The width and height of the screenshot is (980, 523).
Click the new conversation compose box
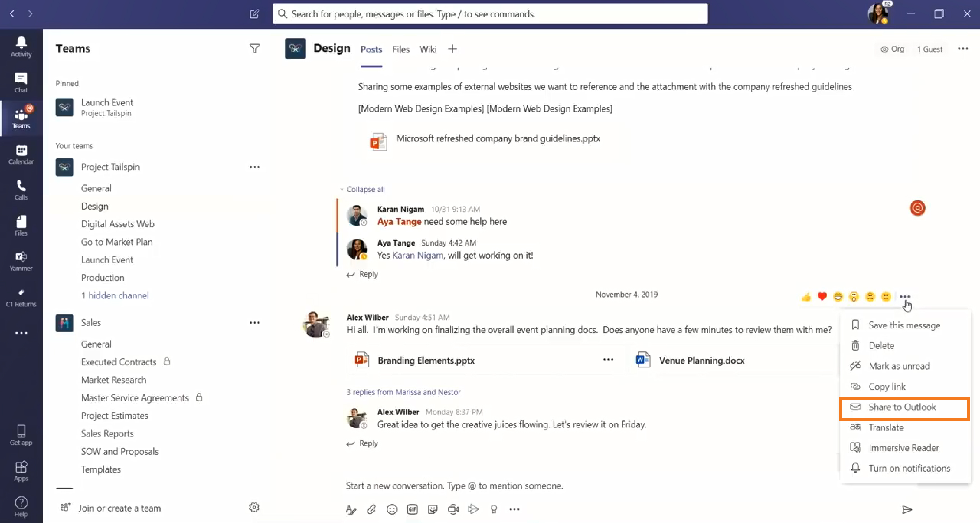(455, 486)
